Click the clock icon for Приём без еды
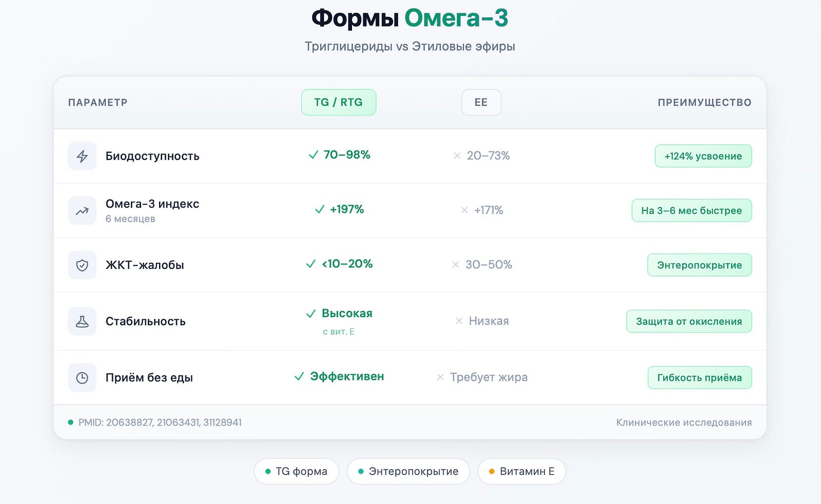821x504 pixels. click(x=82, y=378)
